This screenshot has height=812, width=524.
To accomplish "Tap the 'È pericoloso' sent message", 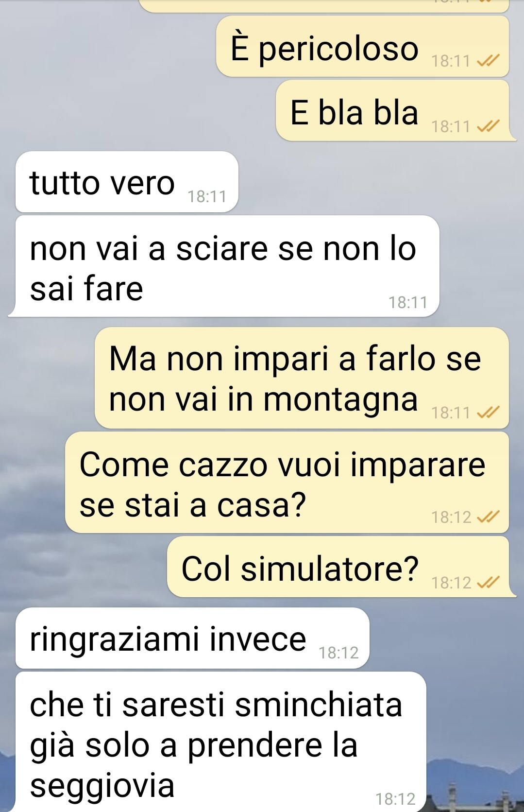I will (x=362, y=47).
